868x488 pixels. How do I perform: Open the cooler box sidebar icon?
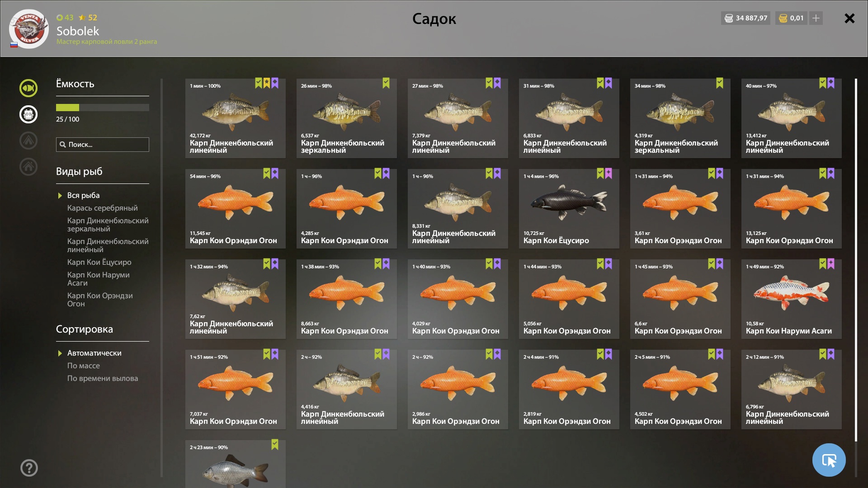28,114
